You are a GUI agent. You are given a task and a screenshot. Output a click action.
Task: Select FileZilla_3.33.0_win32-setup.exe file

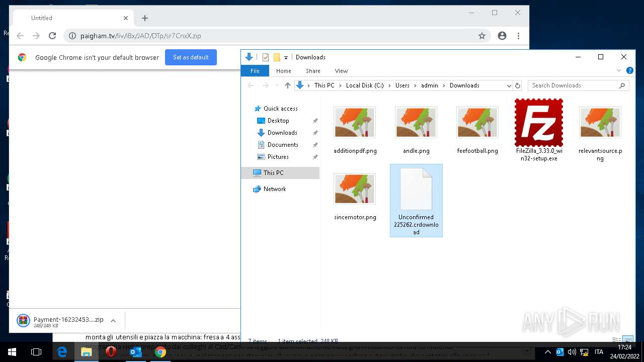click(539, 130)
